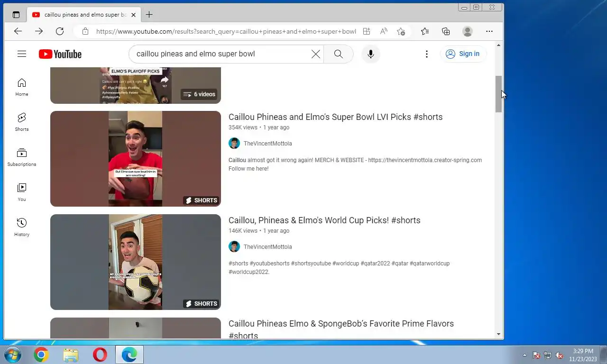Click muted volume tray icon
This screenshot has height=364, width=607.
pos(559,355)
